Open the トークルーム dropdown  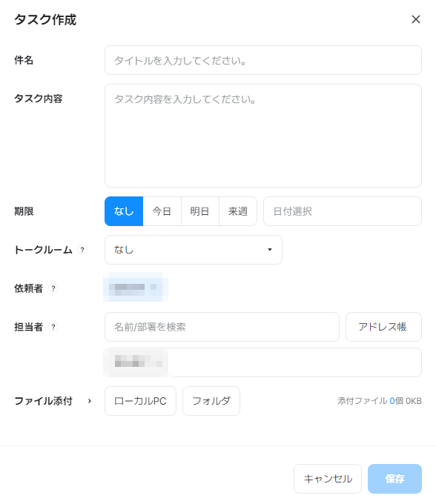(x=194, y=250)
